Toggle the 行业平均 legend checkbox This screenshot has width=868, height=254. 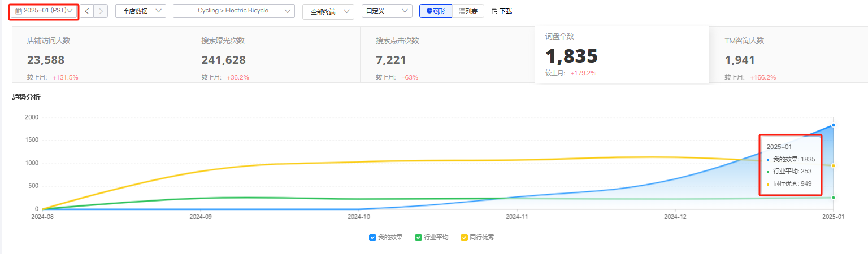point(418,238)
